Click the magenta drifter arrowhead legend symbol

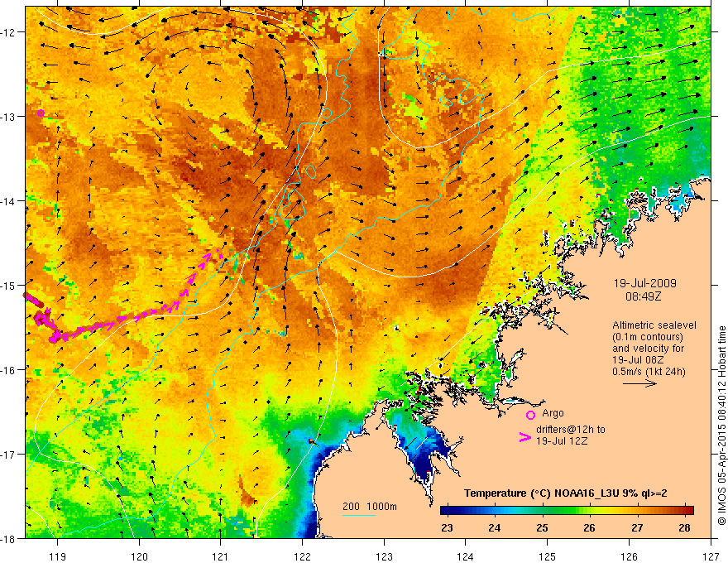pos(524,437)
